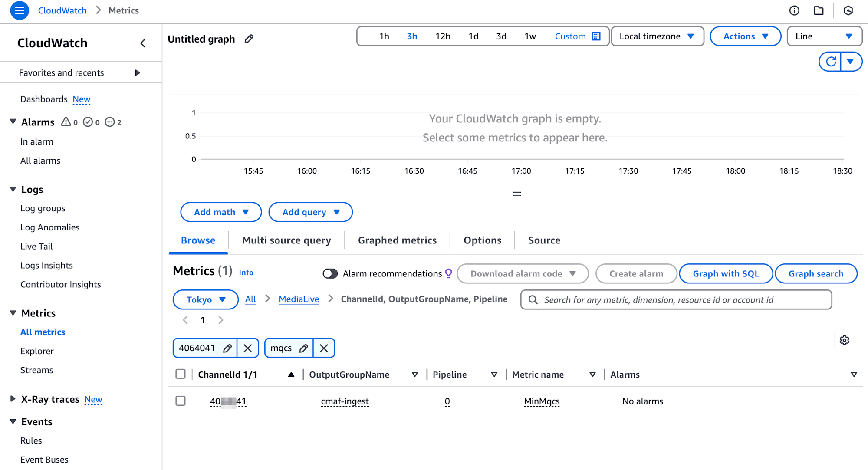Collapse the Alarms section
This screenshot has height=470, width=868.
(13, 122)
